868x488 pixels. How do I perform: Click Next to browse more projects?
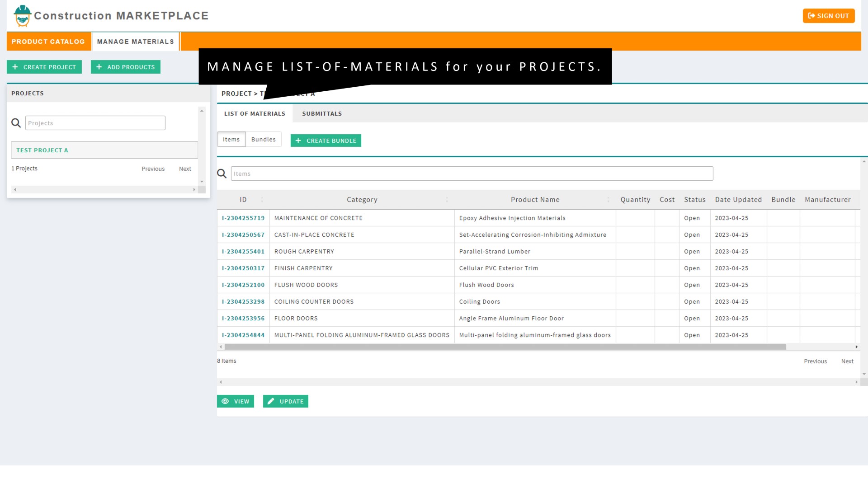tap(185, 168)
